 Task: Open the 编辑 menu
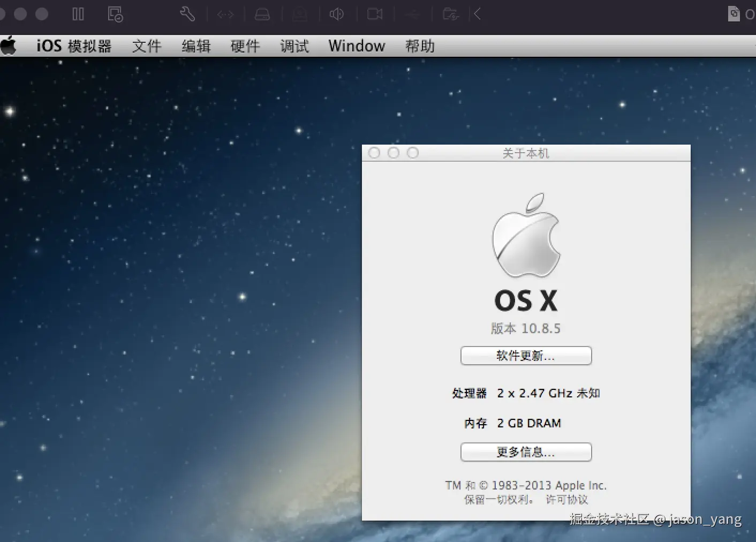tap(196, 46)
